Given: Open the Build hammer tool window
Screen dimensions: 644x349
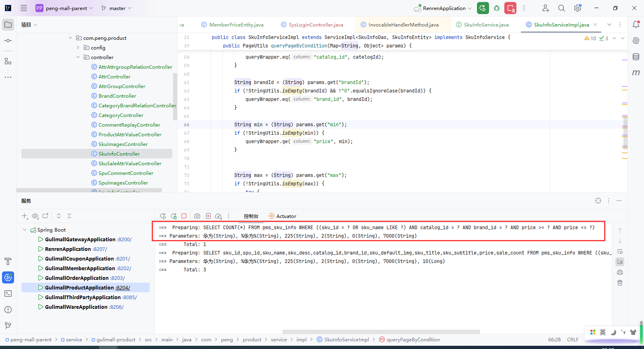Looking at the screenshot, I should [x=8, y=261].
